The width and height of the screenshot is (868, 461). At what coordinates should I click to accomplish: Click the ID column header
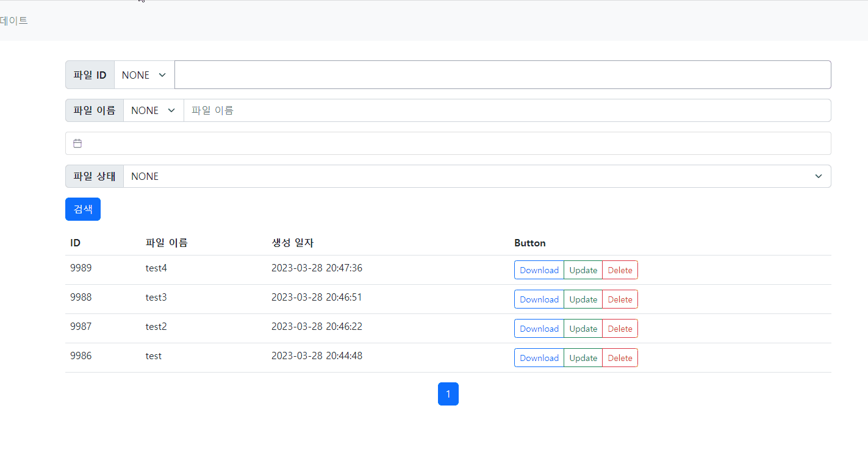pyautogui.click(x=75, y=243)
